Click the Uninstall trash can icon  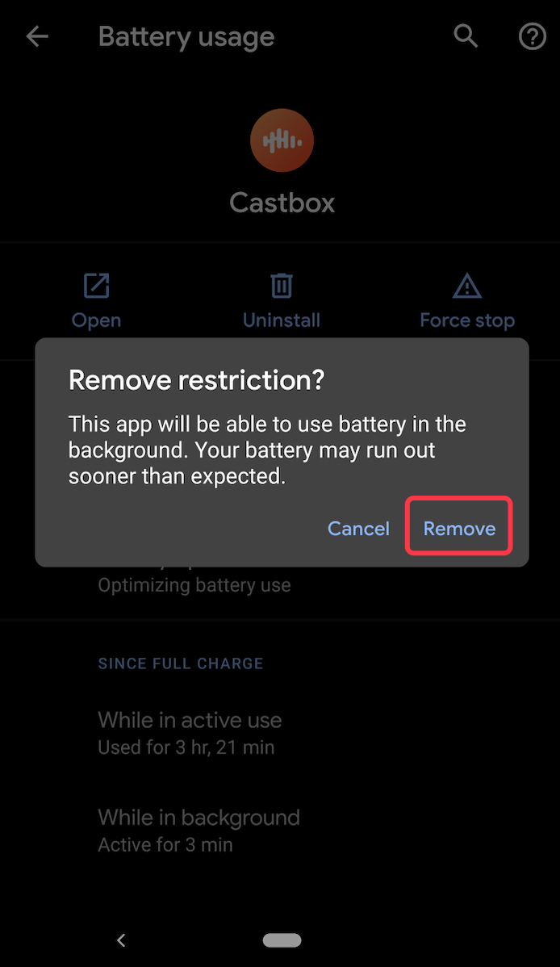pyautogui.click(x=282, y=286)
